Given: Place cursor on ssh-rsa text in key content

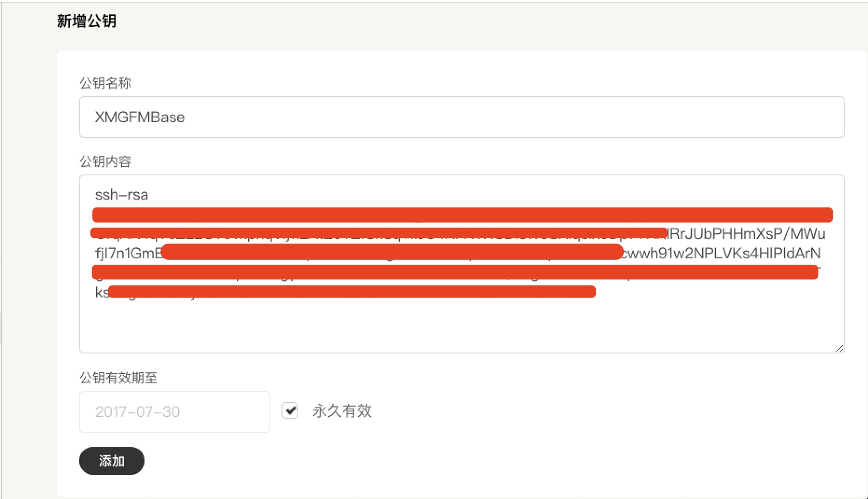Looking at the screenshot, I should tap(122, 194).
